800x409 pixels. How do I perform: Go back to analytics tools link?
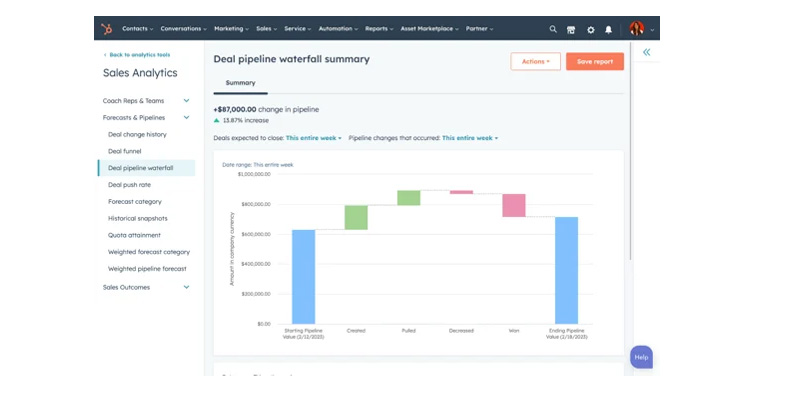[x=139, y=55]
